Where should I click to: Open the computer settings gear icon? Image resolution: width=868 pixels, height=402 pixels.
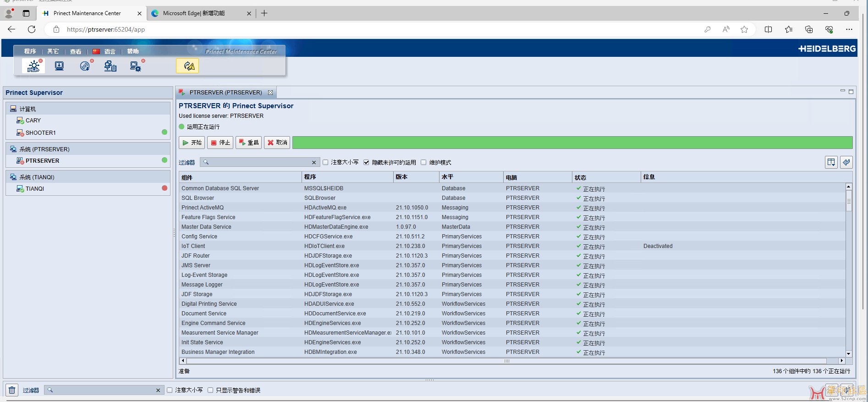pyautogui.click(x=136, y=66)
